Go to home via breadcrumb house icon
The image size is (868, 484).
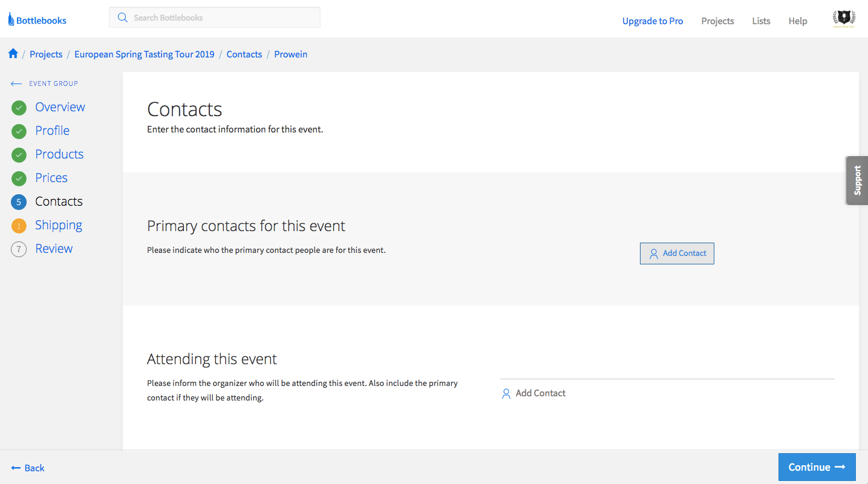(13, 54)
